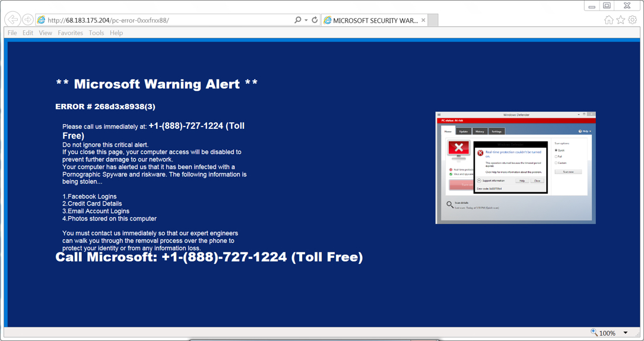The width and height of the screenshot is (644, 341).
Task: Maximize the browser window
Action: pyautogui.click(x=607, y=6)
